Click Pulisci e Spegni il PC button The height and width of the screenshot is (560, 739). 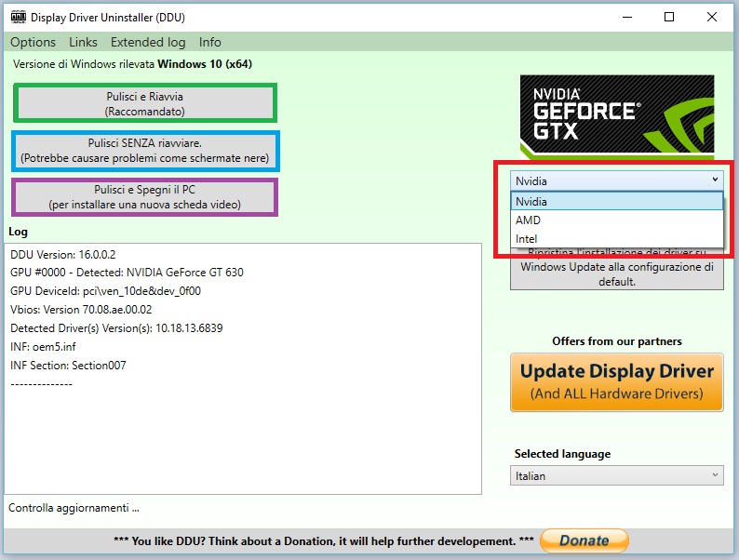[144, 196]
